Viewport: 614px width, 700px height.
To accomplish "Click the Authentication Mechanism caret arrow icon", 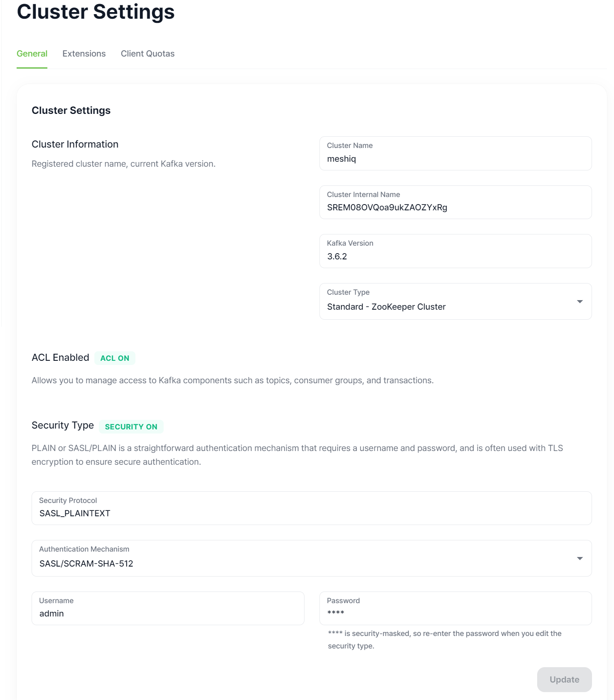I will [x=580, y=558].
